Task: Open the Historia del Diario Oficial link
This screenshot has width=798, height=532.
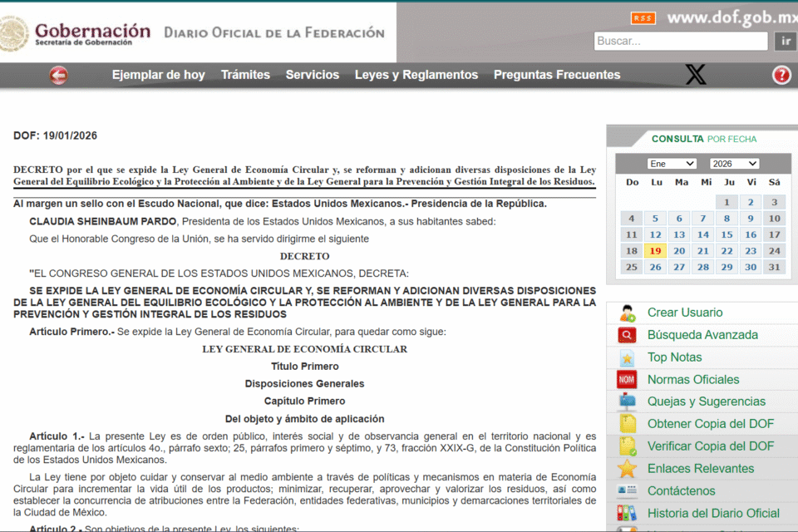Action: tap(713, 513)
